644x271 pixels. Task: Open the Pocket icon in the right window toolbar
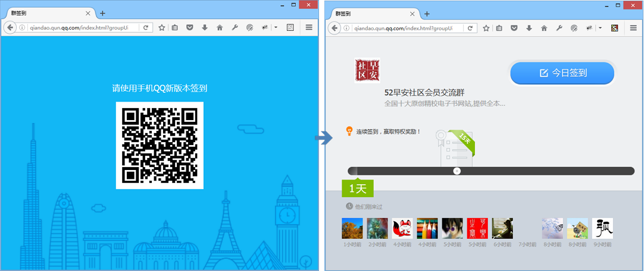[514, 27]
